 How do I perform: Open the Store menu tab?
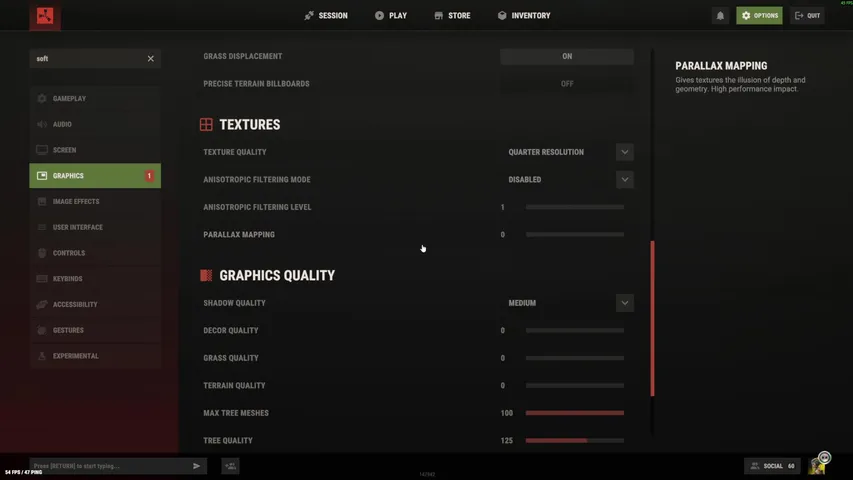(x=452, y=16)
